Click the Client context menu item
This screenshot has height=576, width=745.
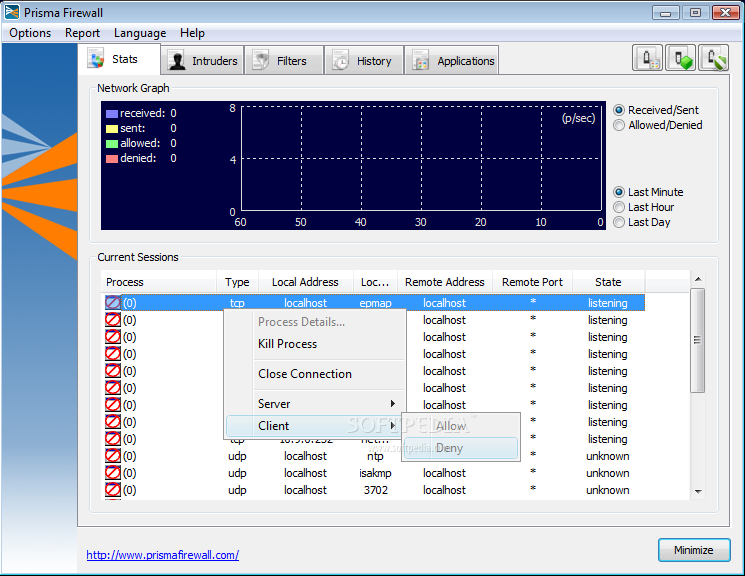(315, 426)
